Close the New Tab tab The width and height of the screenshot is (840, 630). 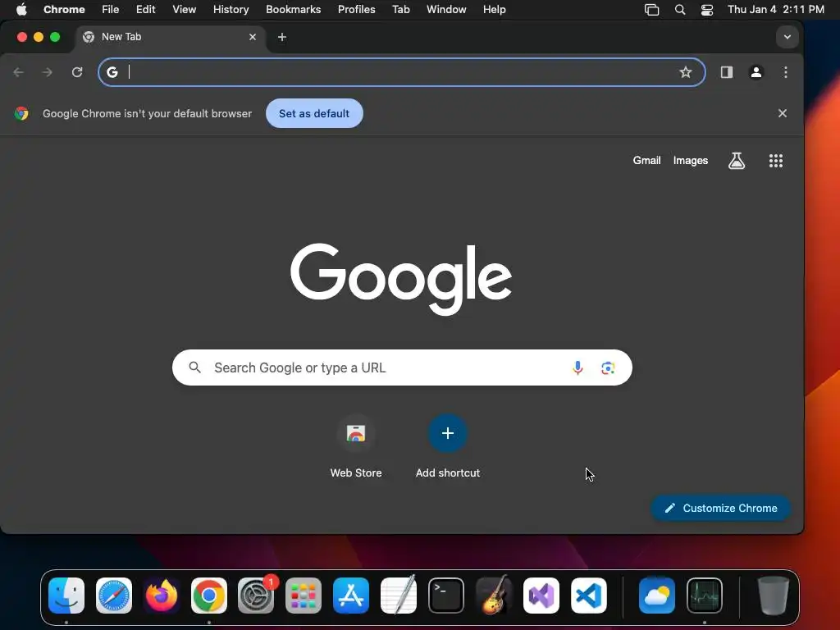253,37
